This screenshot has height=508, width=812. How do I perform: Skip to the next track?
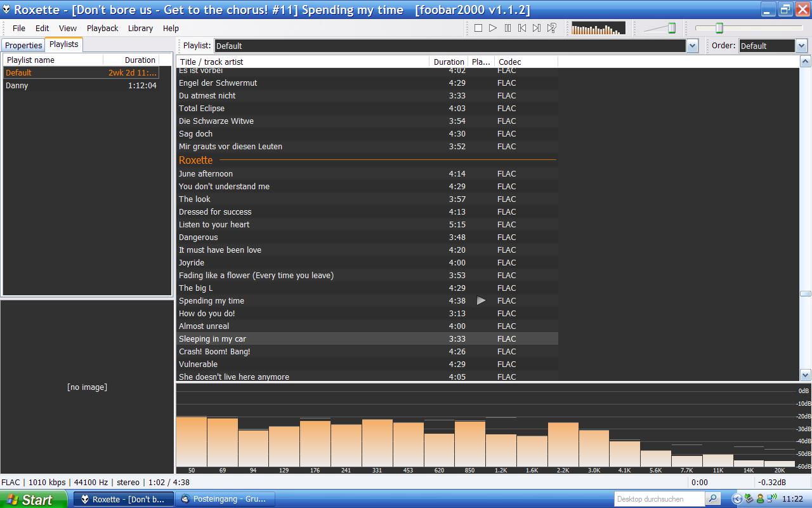[x=537, y=28]
